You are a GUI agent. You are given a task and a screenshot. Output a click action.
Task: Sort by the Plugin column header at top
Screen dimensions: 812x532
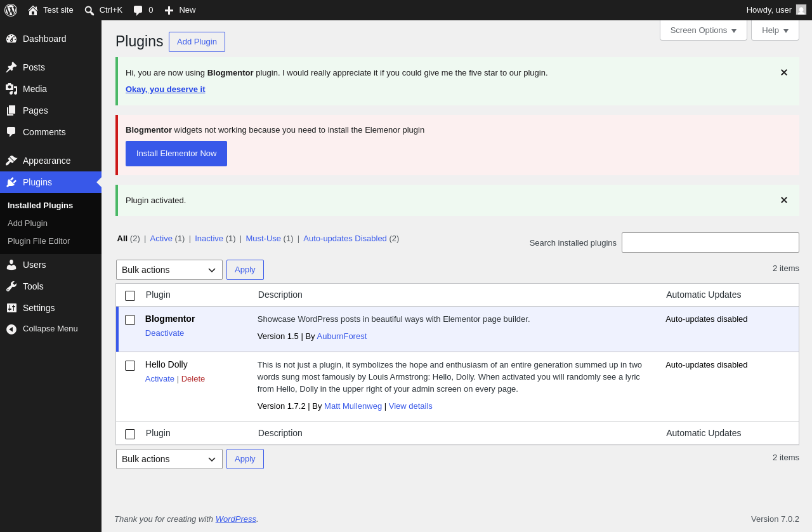coord(158,295)
